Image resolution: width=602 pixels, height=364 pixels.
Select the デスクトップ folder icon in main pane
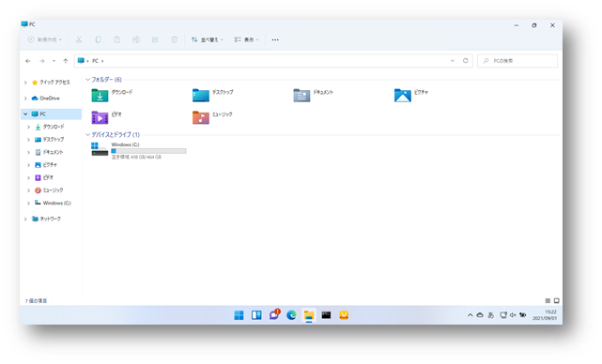coord(201,95)
